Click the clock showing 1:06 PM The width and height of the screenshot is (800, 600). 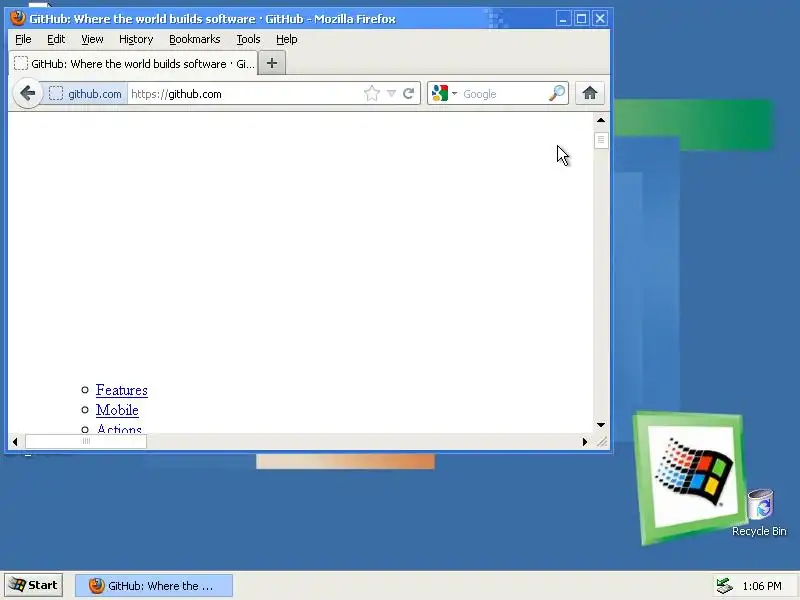click(x=762, y=586)
